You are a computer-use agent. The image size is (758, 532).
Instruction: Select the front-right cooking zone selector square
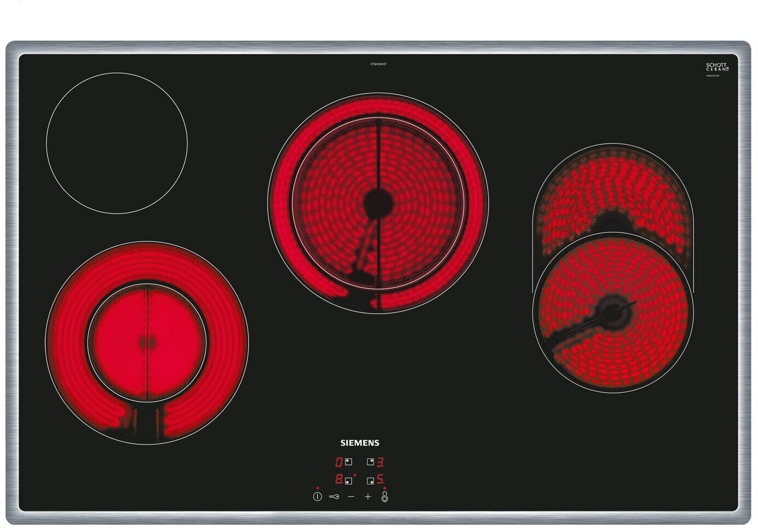371,481
